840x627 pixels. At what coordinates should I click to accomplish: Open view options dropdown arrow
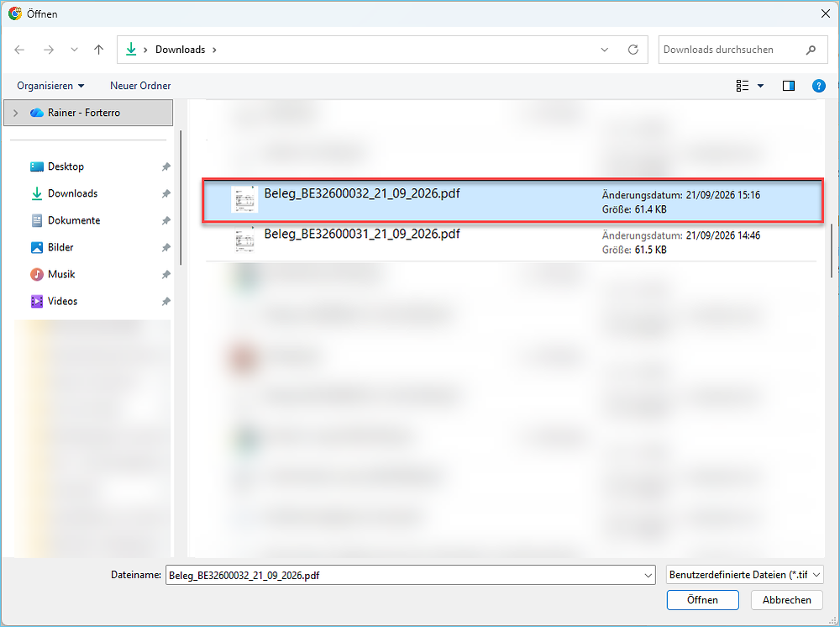click(760, 86)
